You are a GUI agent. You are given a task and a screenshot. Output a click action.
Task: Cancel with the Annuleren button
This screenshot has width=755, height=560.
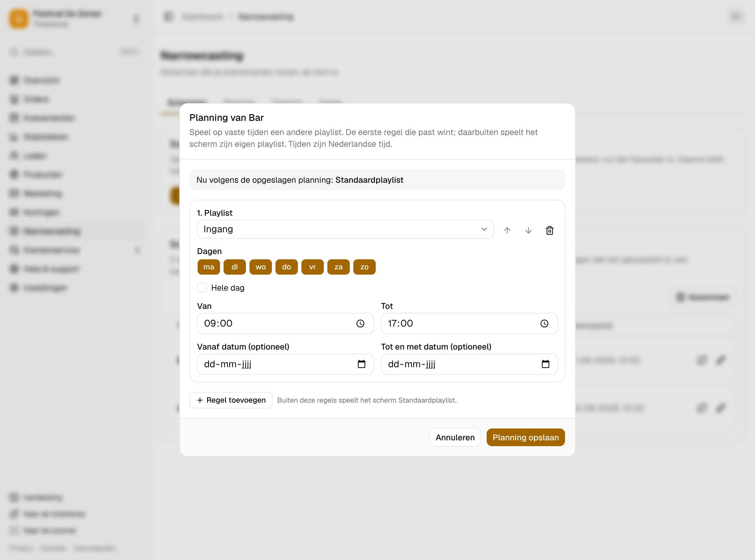click(x=455, y=438)
